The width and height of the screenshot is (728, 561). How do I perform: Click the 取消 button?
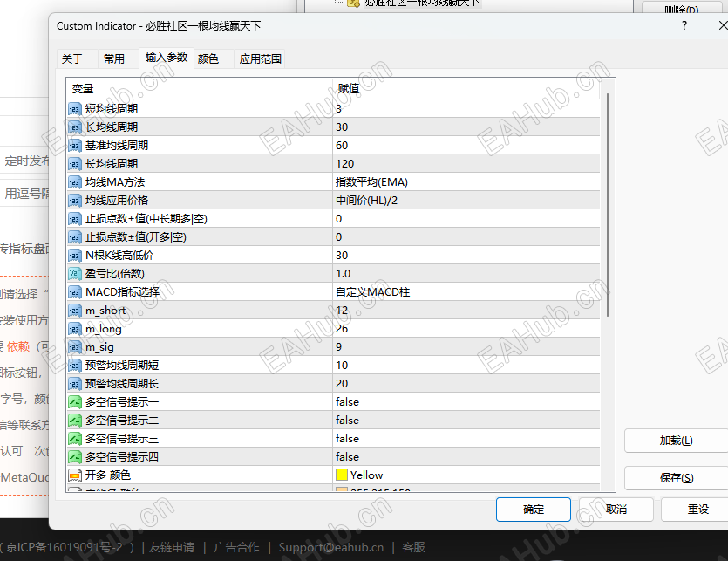point(616,510)
